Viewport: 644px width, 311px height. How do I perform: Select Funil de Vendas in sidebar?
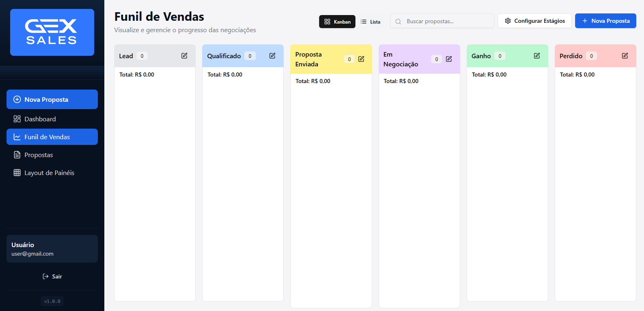pos(52,137)
